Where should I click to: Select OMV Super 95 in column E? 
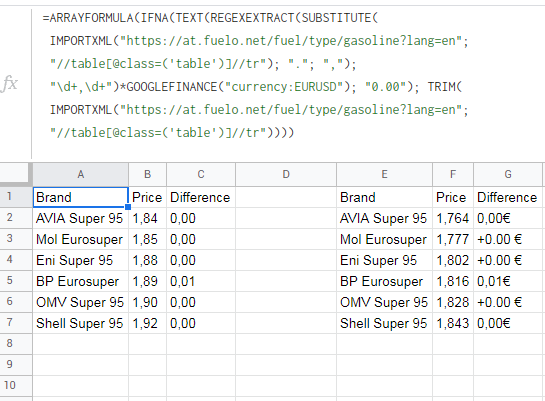(384, 302)
